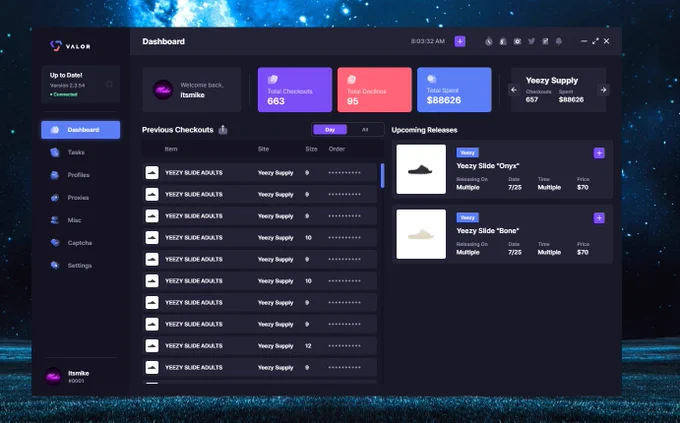The width and height of the screenshot is (680, 423).
Task: Click the notepad icon in the header
Action: 545,41
